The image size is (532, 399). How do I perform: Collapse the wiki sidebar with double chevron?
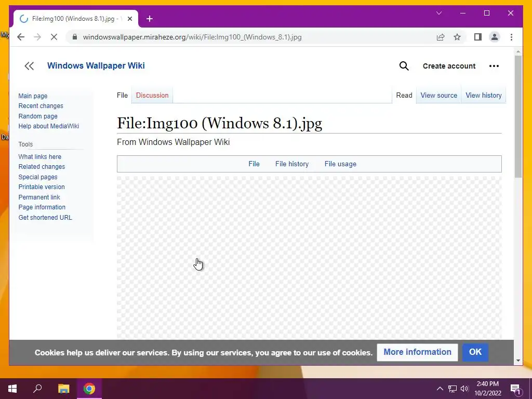pos(29,66)
